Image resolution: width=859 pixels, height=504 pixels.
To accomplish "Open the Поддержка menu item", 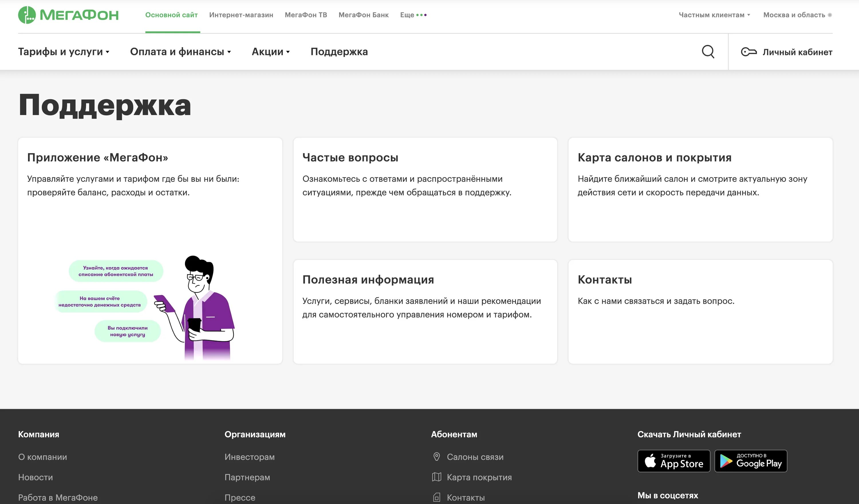I will coord(339,52).
